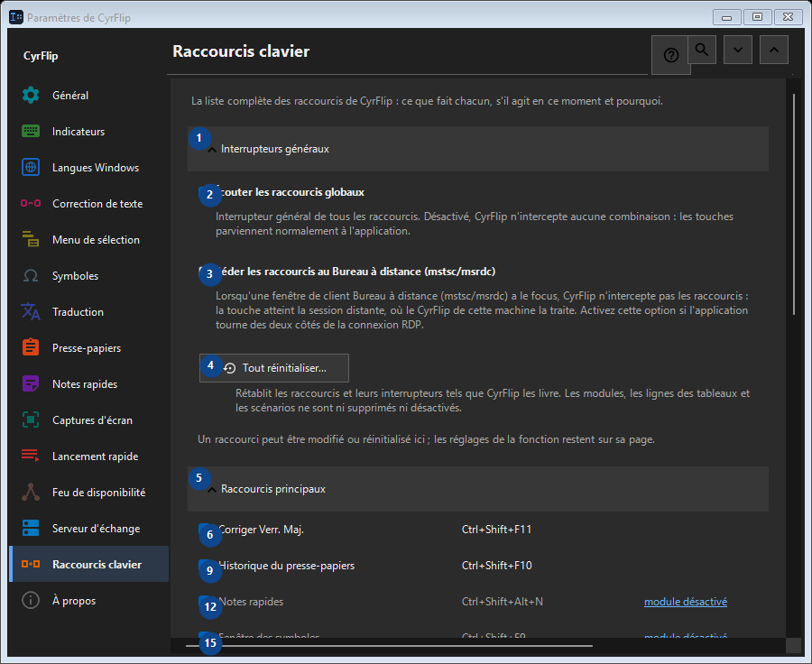This screenshot has width=812, height=664.
Task: Click the Ctrl+Shift+F11 shortcut value
Action: (496, 530)
